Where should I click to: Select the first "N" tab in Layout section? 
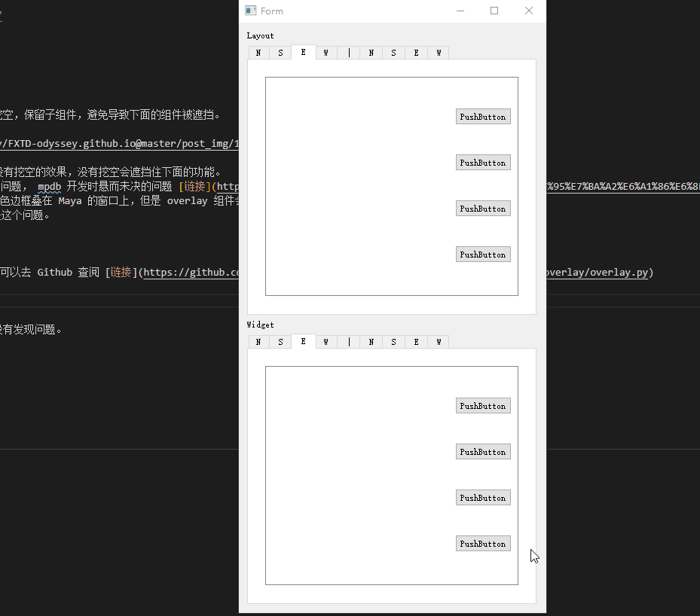(258, 52)
